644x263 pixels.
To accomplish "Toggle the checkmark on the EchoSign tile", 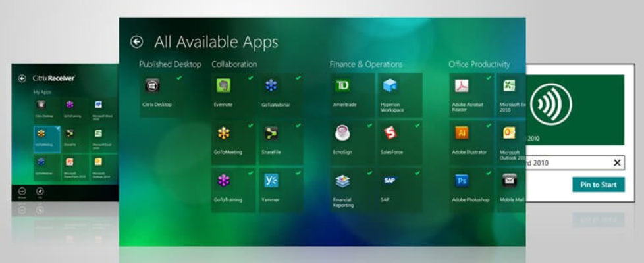I will point(369,125).
